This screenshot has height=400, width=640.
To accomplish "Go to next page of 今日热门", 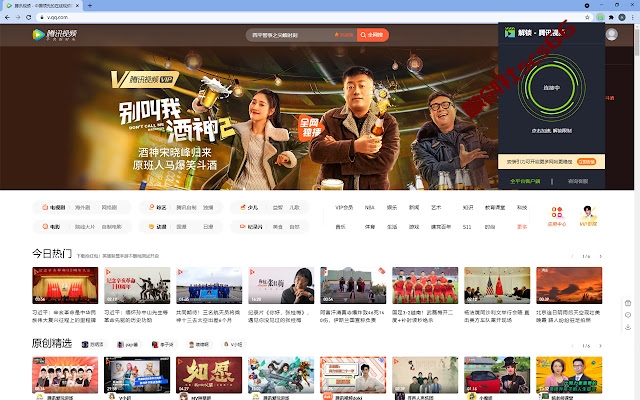I will click(x=600, y=256).
